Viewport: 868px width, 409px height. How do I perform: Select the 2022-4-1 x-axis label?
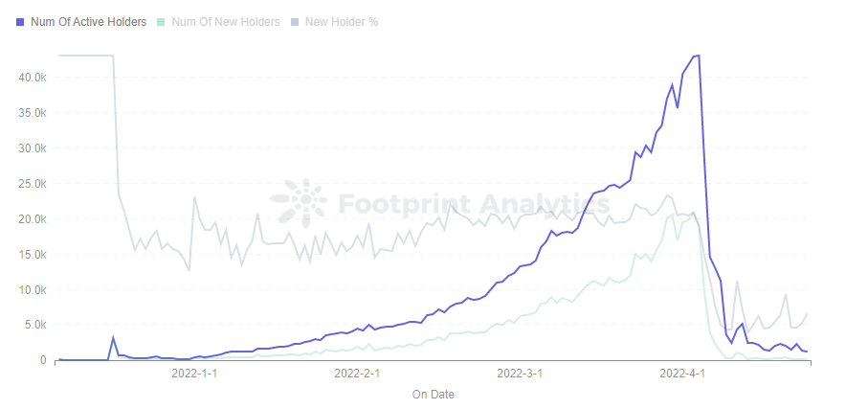click(x=683, y=374)
